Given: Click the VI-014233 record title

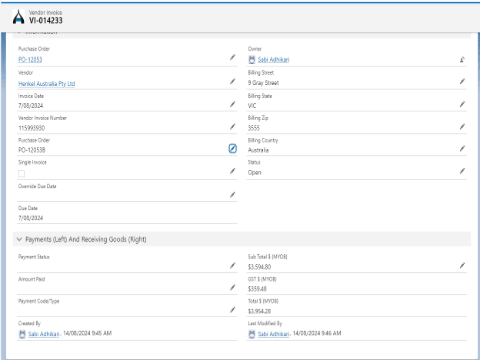Looking at the screenshot, I should coord(46,20).
